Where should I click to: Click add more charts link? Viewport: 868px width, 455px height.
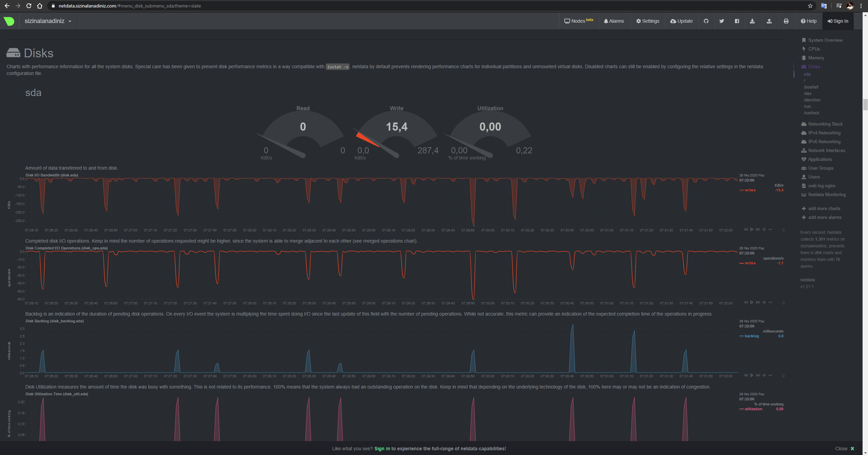point(824,208)
